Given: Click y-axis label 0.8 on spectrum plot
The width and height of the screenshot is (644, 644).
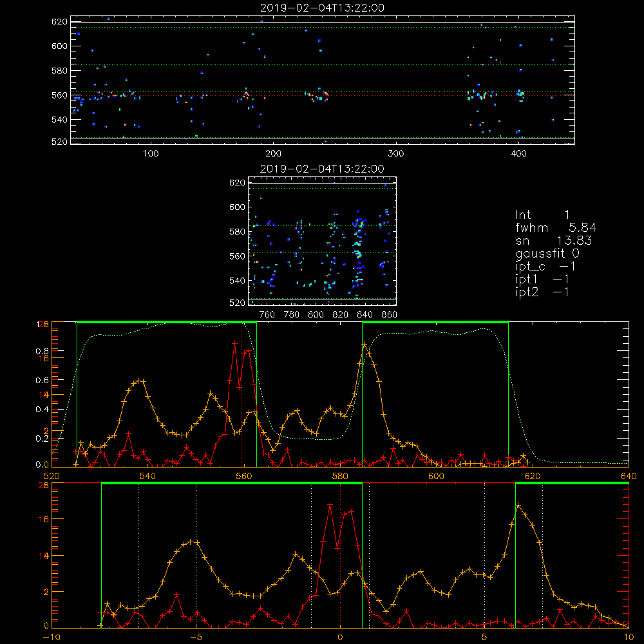Looking at the screenshot, I should (42, 351).
